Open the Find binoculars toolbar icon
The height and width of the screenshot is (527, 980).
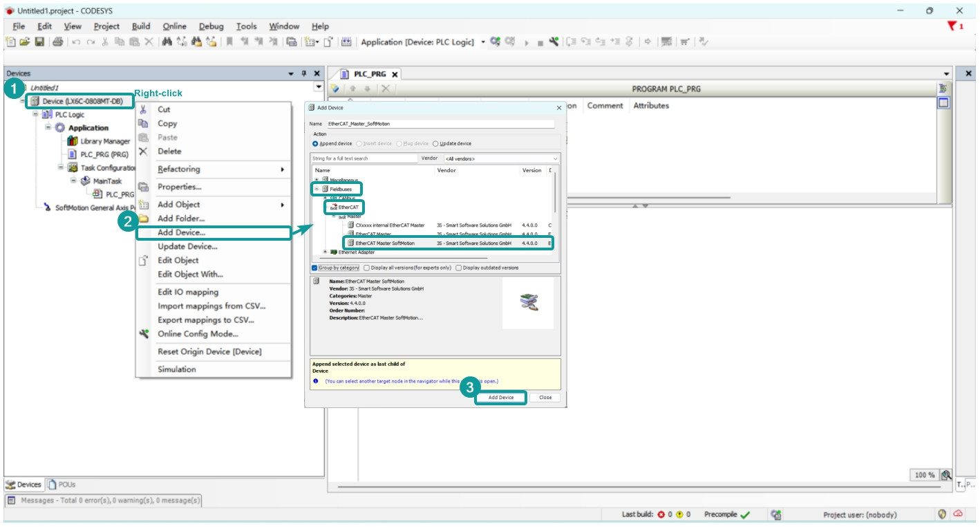coord(167,42)
